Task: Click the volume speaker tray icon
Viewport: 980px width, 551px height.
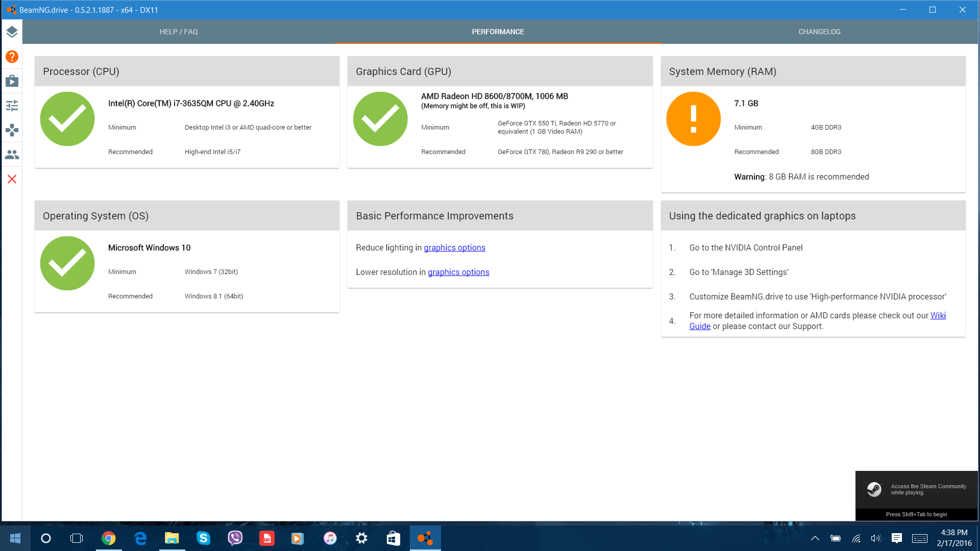Action: tap(876, 538)
